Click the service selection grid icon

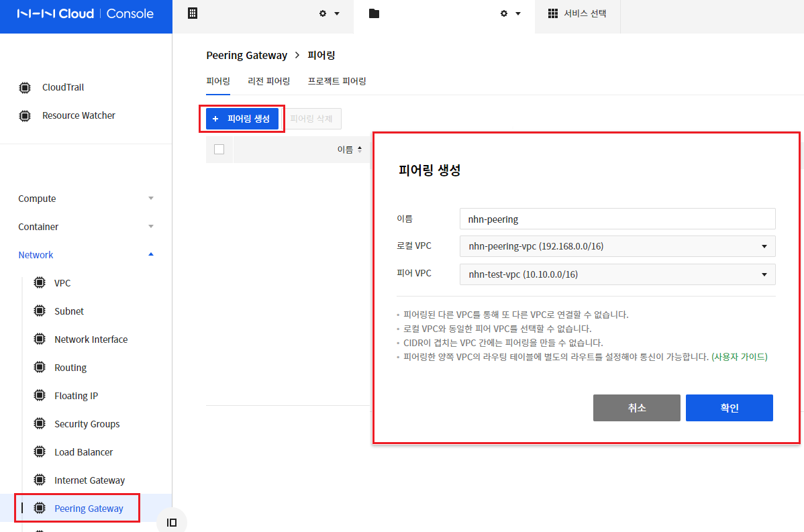click(553, 14)
